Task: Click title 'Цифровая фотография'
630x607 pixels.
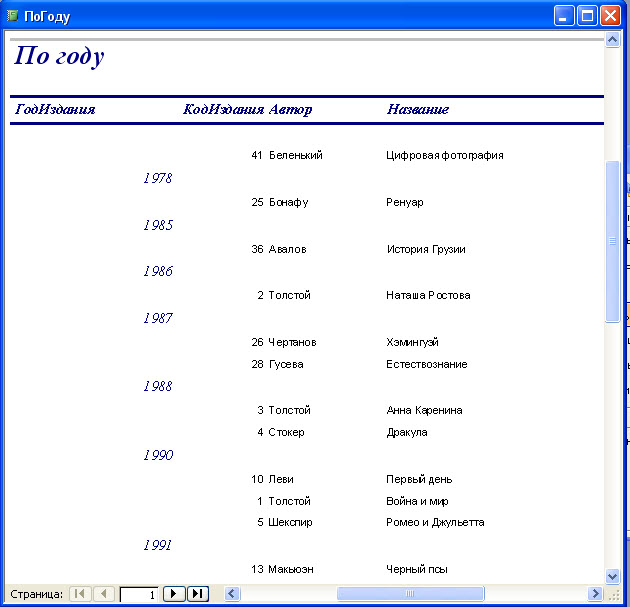Action: click(x=445, y=155)
